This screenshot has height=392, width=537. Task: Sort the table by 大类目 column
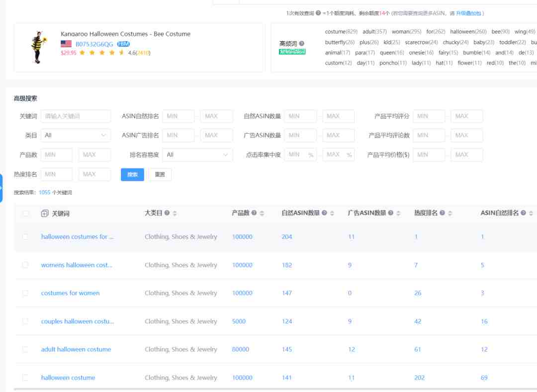coord(175,213)
